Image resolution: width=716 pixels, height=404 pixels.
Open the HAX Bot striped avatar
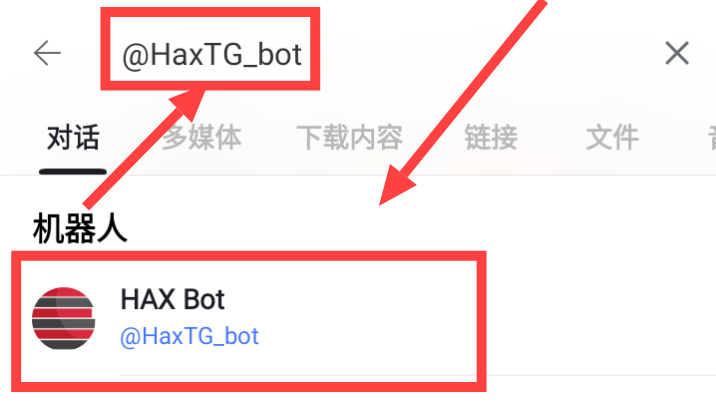coord(63,318)
